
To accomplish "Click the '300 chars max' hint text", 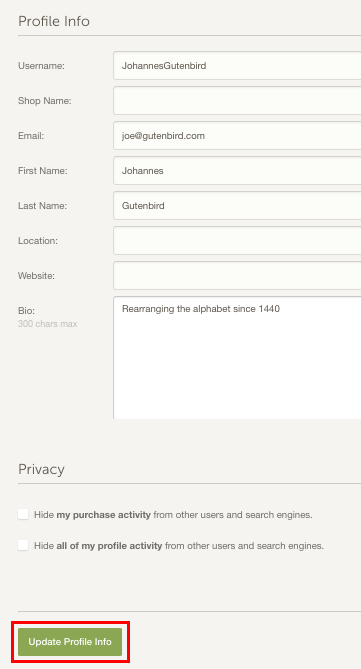I will (48, 324).
